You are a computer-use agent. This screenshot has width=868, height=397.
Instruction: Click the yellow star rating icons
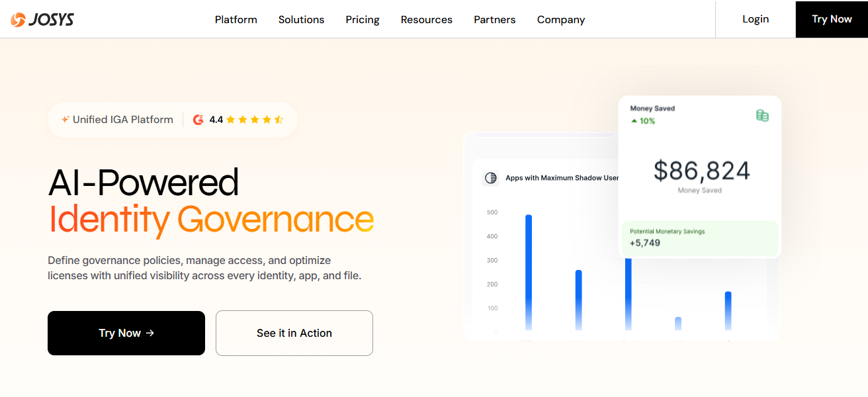coord(255,120)
